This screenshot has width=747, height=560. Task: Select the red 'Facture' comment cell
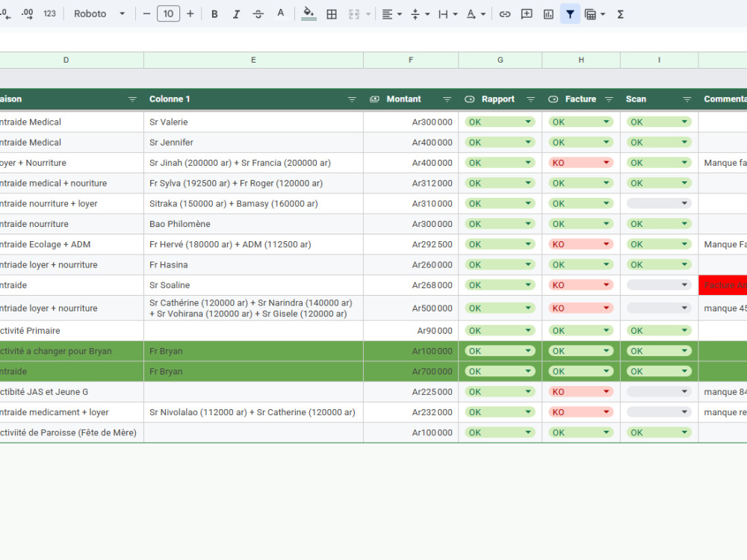tap(722, 285)
